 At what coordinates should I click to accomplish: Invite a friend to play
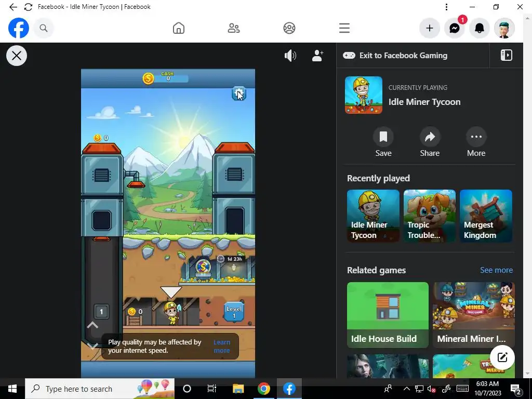(317, 56)
